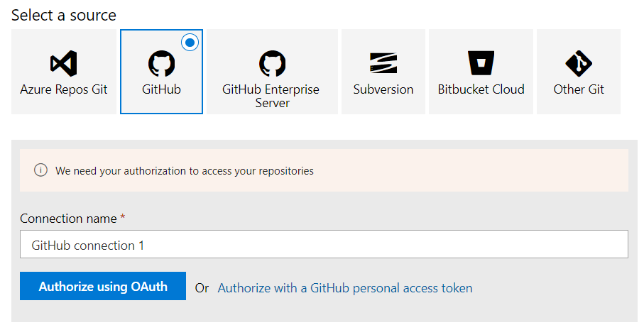This screenshot has height=325, width=644.
Task: Click the Azure Repos Git Visual Studio icon
Action: click(x=64, y=63)
